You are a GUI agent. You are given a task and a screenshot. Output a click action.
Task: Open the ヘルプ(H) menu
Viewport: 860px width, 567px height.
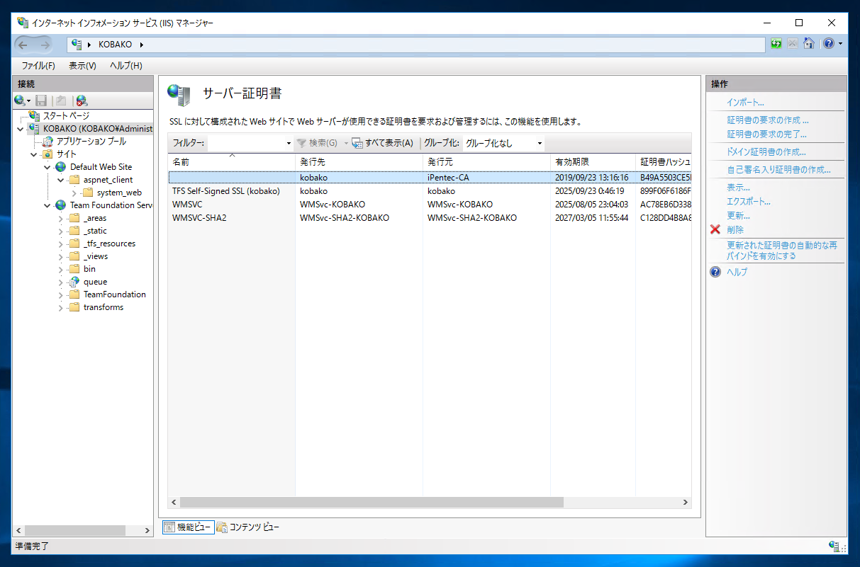(x=126, y=66)
